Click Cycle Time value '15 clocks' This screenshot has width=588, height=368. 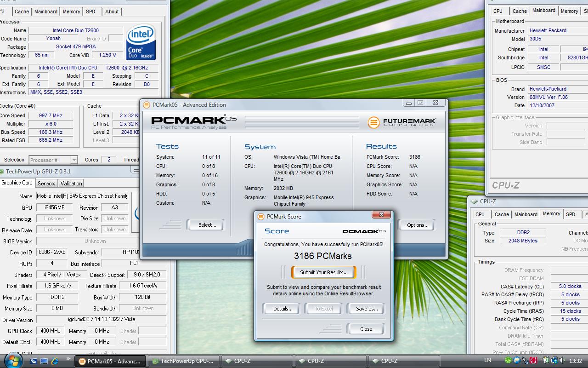click(x=570, y=311)
